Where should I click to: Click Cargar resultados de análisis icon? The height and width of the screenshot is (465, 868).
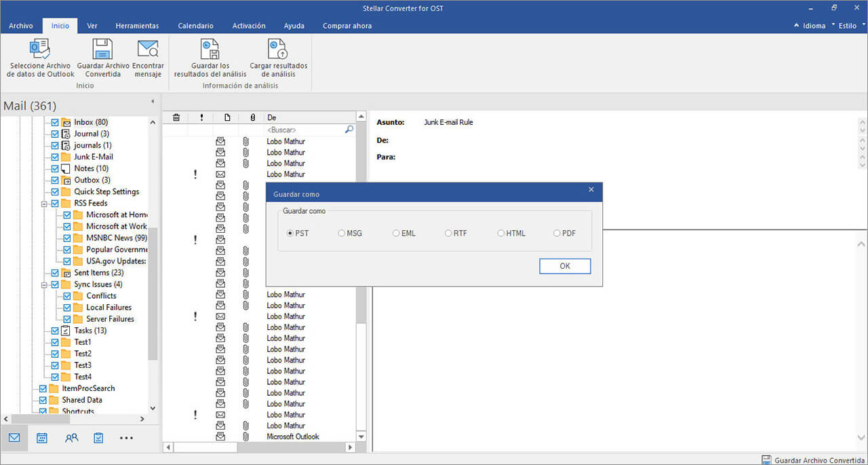278,49
